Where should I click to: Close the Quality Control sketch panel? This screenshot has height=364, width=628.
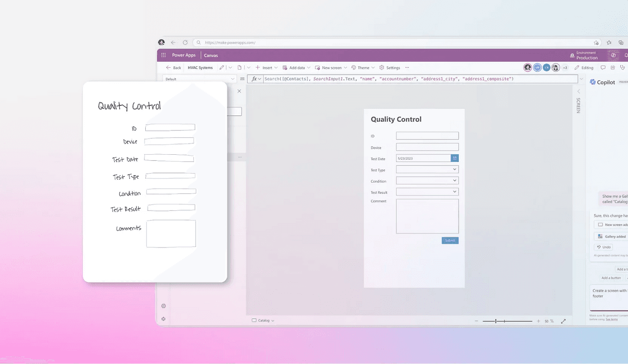[x=239, y=91]
